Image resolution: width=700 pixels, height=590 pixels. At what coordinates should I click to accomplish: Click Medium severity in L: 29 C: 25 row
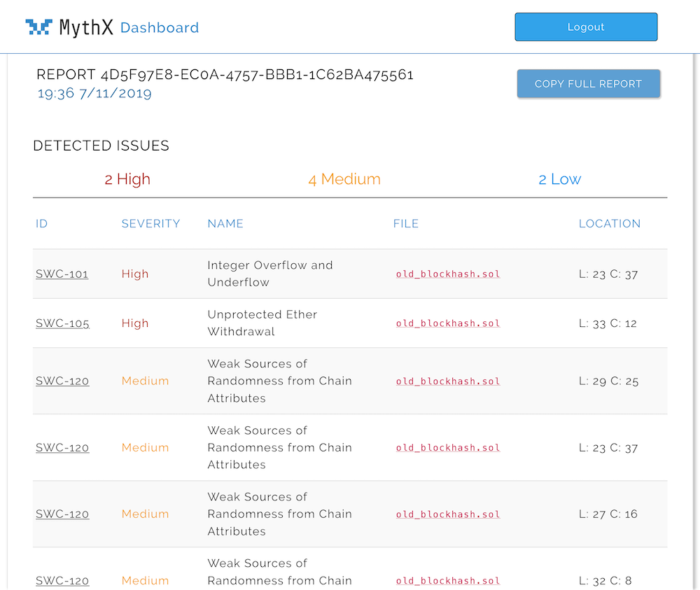[x=145, y=381]
